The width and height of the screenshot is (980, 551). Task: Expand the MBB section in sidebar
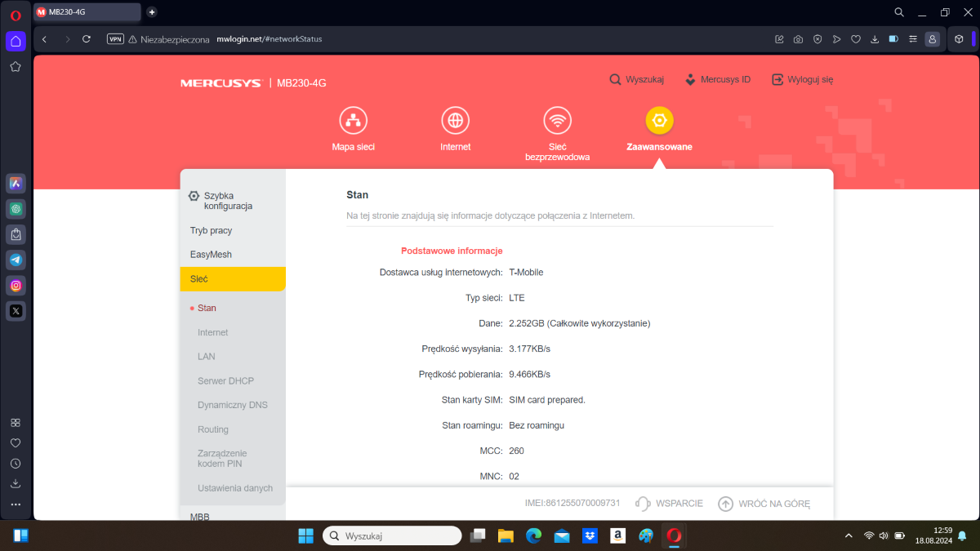coord(201,516)
